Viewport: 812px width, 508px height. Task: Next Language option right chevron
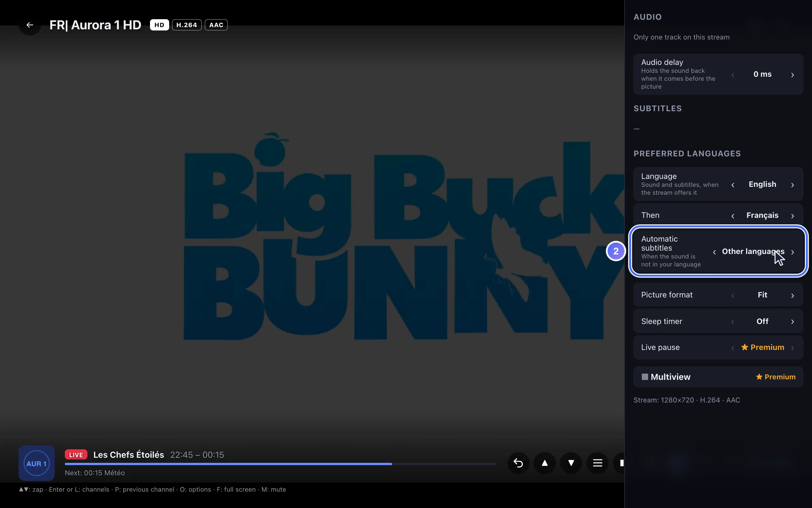click(x=793, y=185)
